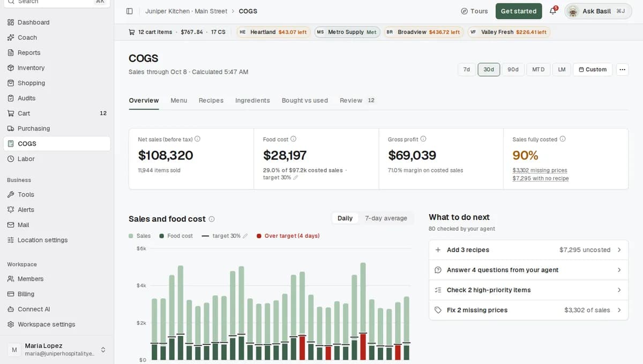The height and width of the screenshot is (364, 643).
Task: Select the Metro Supply vendor chip
Action: pos(347,32)
